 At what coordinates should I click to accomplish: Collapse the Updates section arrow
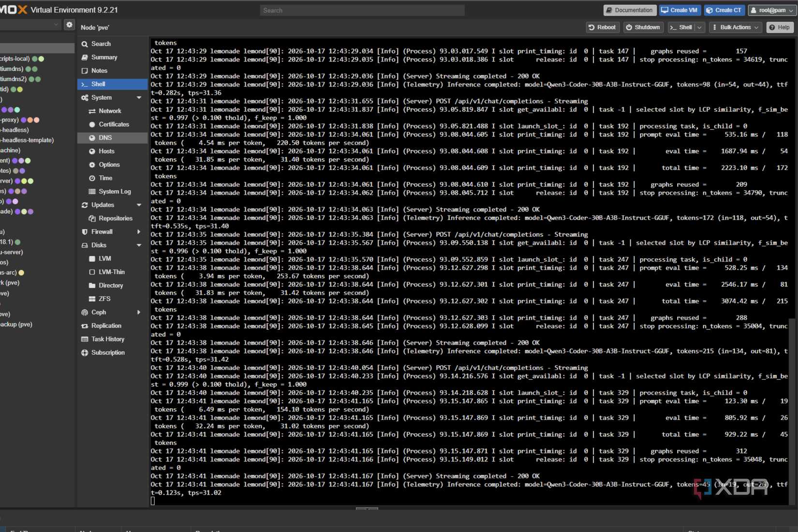click(x=139, y=205)
